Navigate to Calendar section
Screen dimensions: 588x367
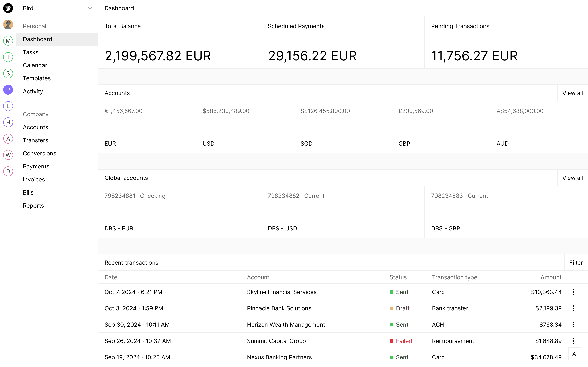pos(35,65)
